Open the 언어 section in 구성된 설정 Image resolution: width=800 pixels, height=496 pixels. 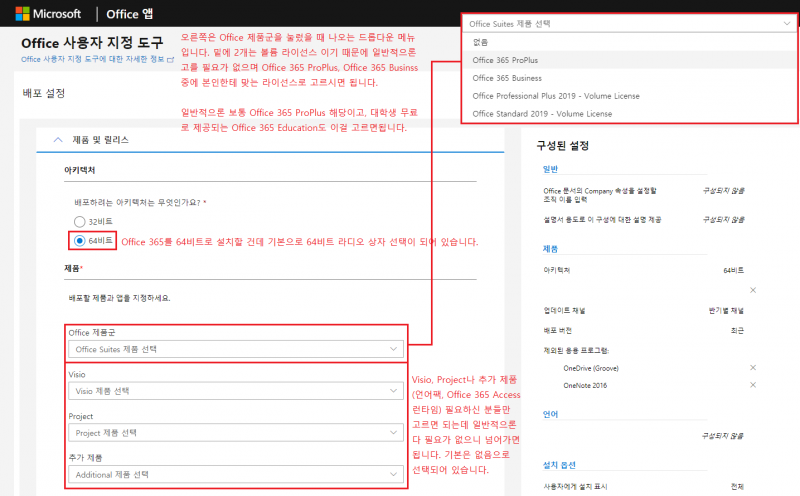tap(550, 414)
